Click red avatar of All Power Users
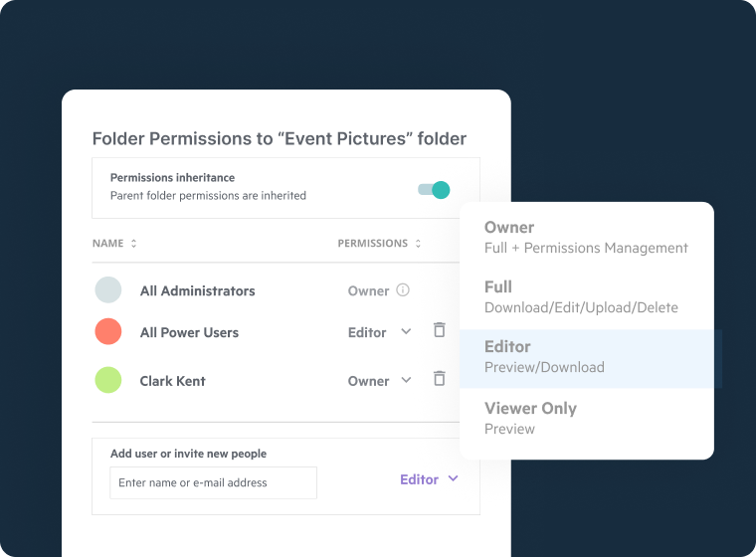The height and width of the screenshot is (557, 756). tap(108, 332)
